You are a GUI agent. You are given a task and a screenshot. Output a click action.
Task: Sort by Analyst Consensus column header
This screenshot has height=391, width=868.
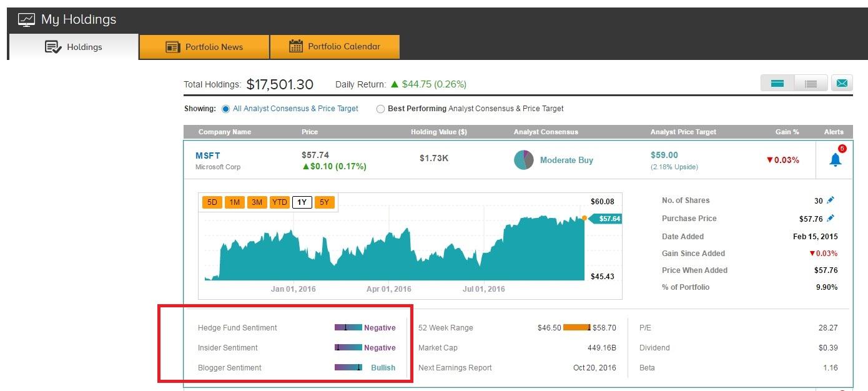(x=546, y=132)
